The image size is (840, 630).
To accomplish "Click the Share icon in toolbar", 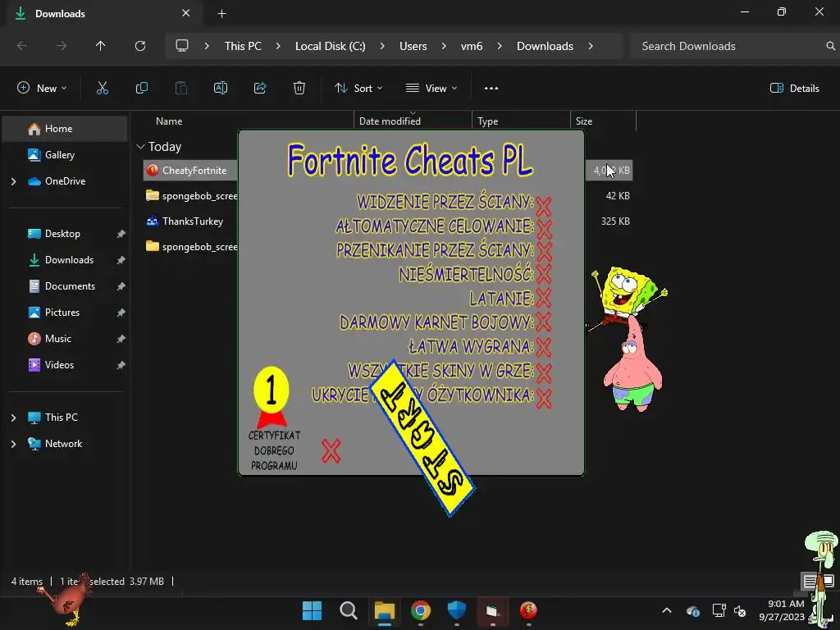I will 260,89.
